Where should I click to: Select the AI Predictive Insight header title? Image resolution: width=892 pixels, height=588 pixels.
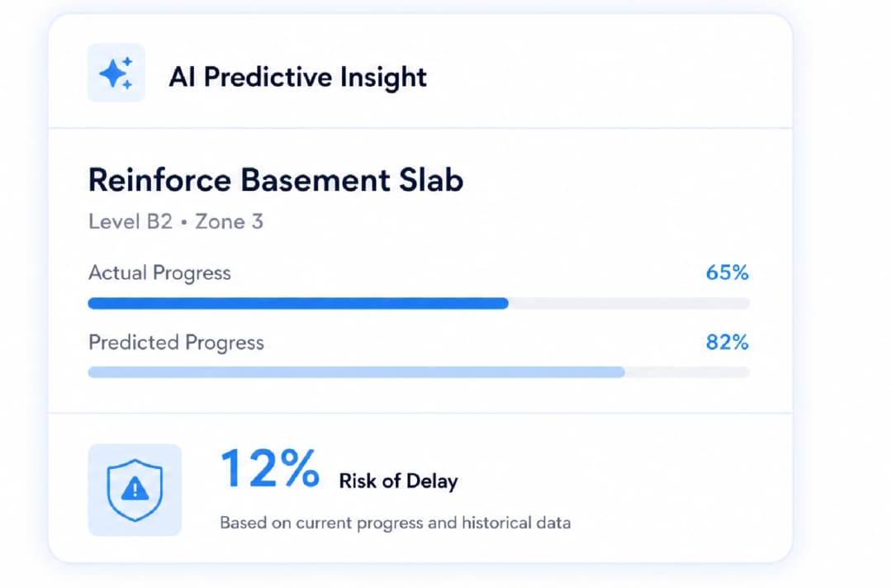297,77
